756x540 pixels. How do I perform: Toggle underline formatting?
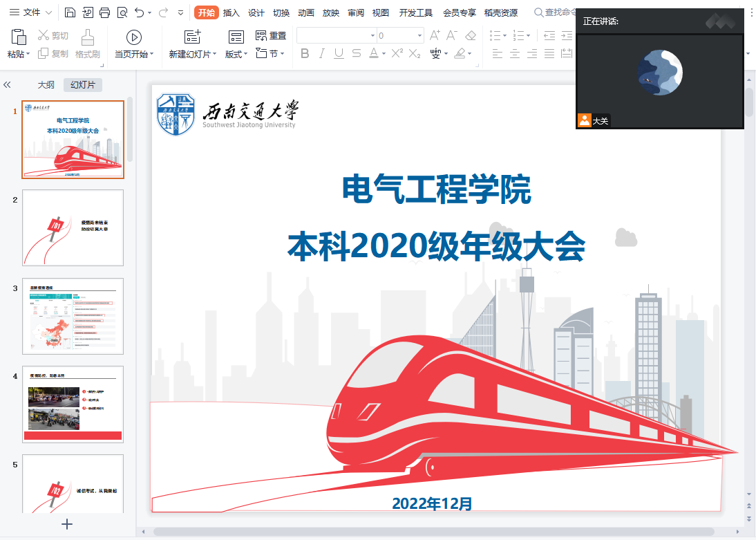339,53
